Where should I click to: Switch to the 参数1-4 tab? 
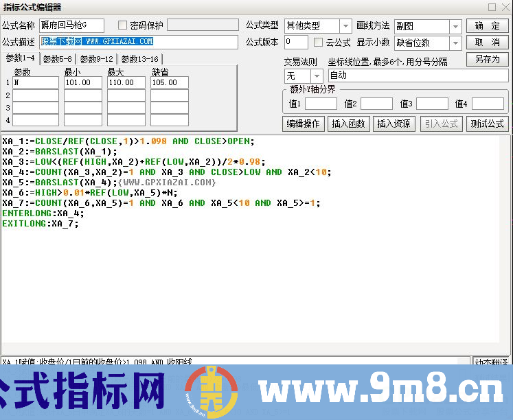[21, 58]
